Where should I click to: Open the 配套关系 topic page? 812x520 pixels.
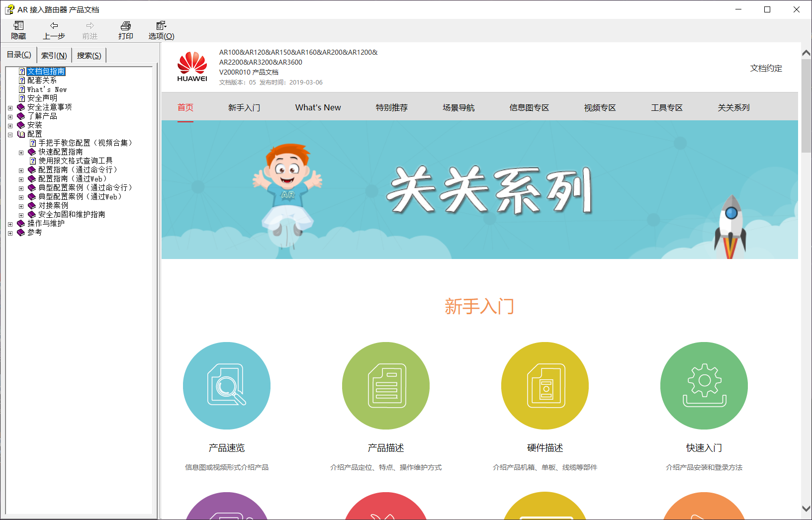click(x=42, y=81)
